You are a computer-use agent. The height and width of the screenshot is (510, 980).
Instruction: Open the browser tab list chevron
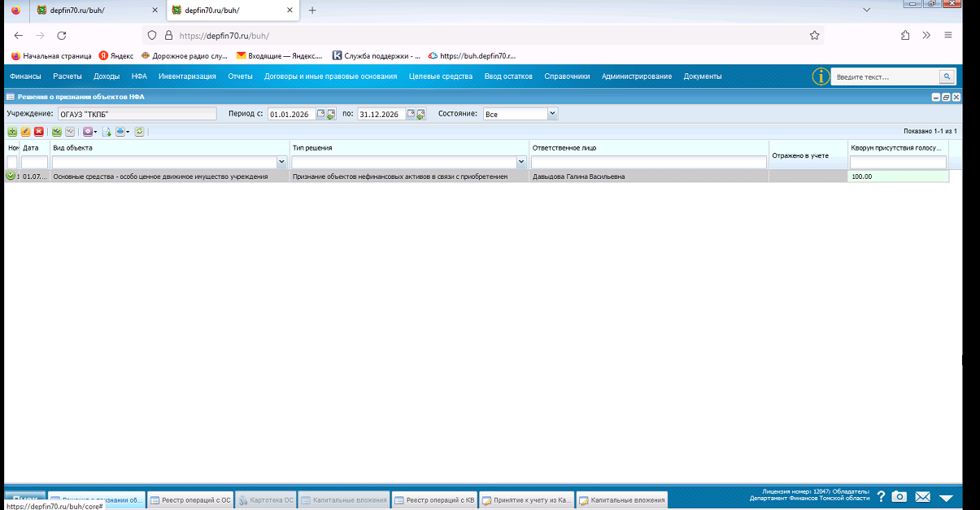click(x=867, y=11)
